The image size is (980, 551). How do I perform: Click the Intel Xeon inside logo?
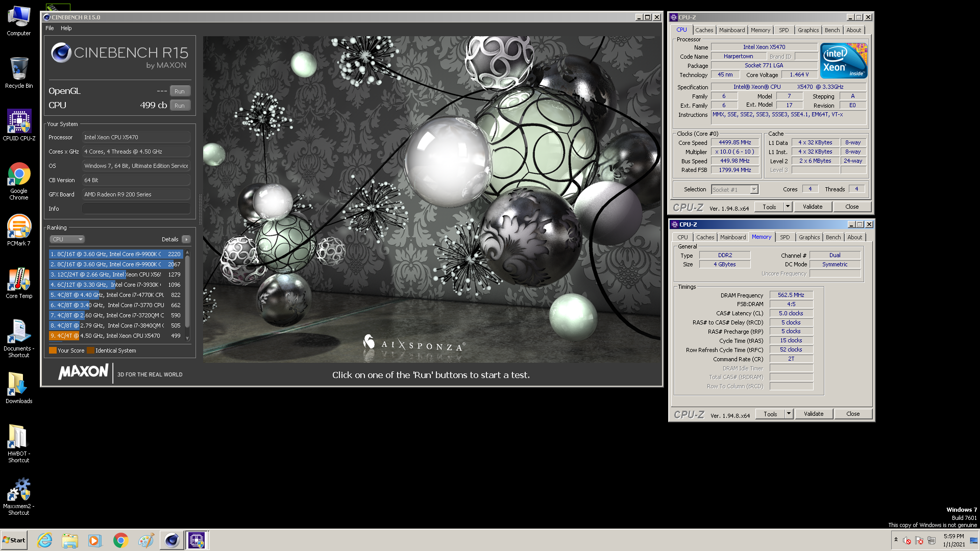(844, 61)
